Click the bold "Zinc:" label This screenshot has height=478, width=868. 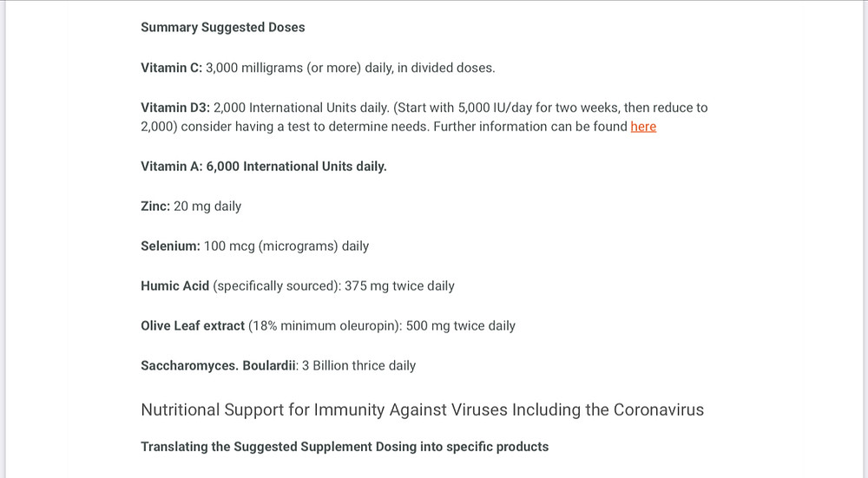tap(155, 206)
